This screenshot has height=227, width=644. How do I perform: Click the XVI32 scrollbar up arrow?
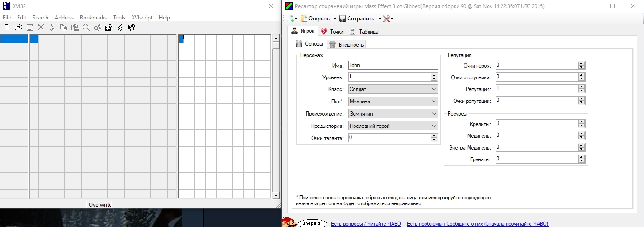pyautogui.click(x=276, y=39)
